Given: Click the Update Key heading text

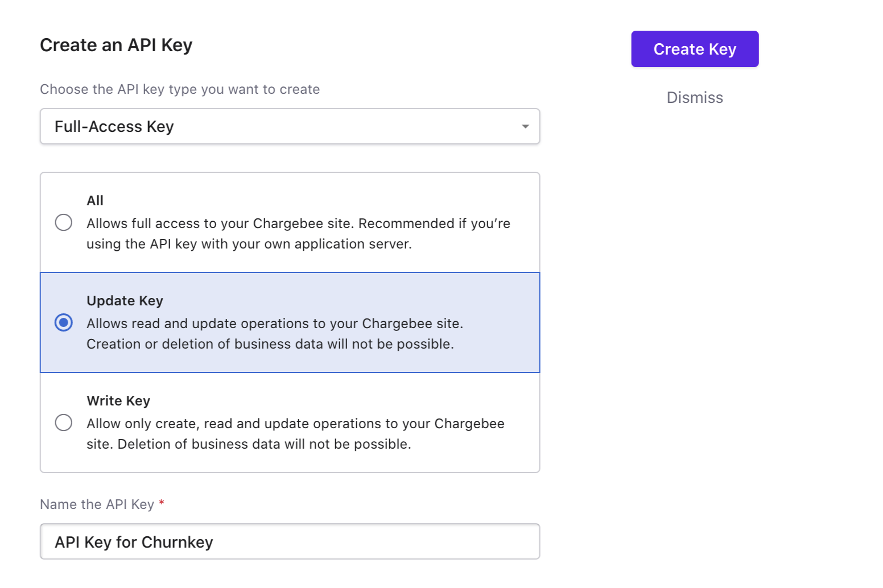Looking at the screenshot, I should pos(125,300).
